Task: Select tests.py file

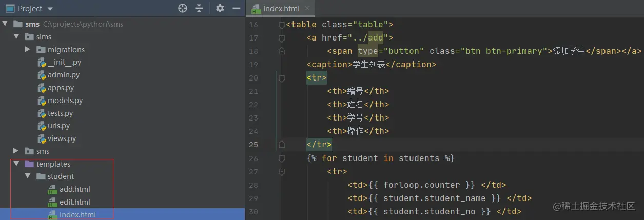Action: (61, 113)
